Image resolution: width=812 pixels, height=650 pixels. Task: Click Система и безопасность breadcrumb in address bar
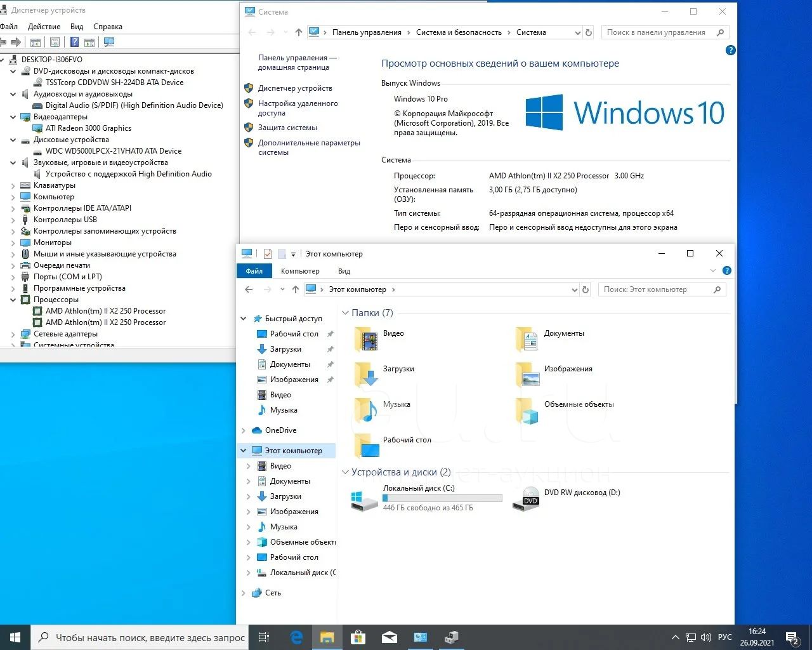click(459, 32)
